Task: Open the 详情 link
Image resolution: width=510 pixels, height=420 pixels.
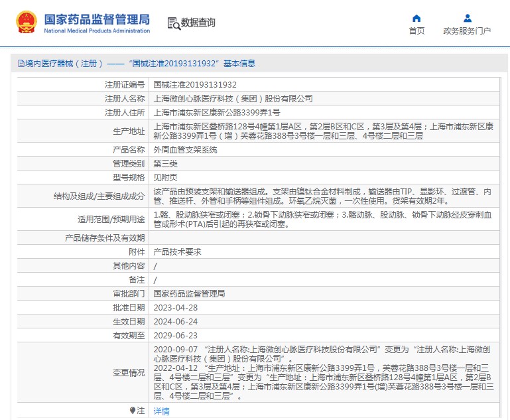Action: [161, 411]
